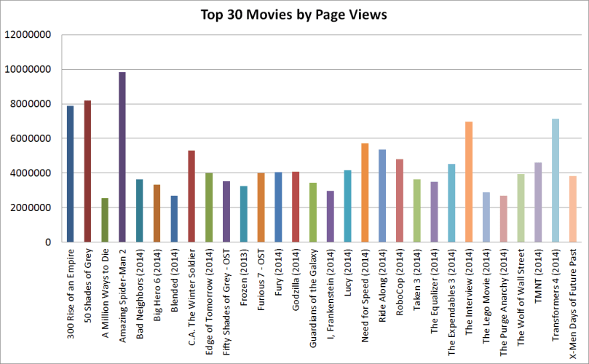The height and width of the screenshot is (364, 589).
Task: Click the Big Hero 6 (2014) axis label
Action: pos(157,285)
